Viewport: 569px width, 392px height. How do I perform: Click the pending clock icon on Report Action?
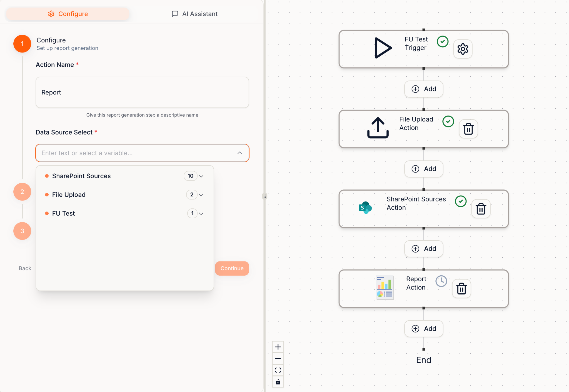pos(441,281)
